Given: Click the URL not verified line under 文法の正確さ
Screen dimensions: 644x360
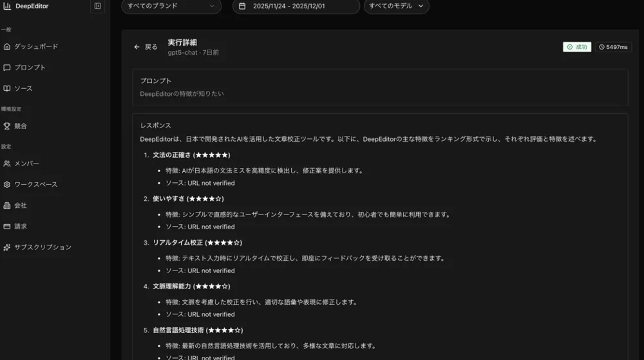Looking at the screenshot, I should click(200, 183).
